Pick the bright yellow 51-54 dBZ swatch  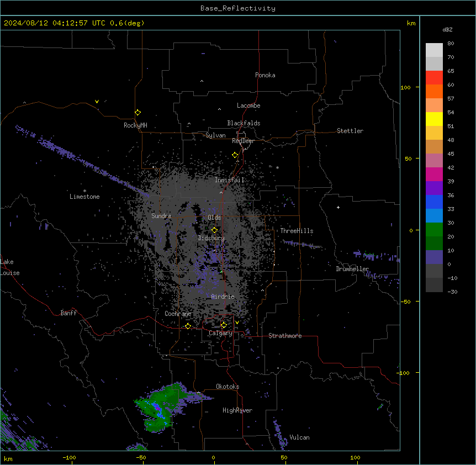pyautogui.click(x=434, y=119)
